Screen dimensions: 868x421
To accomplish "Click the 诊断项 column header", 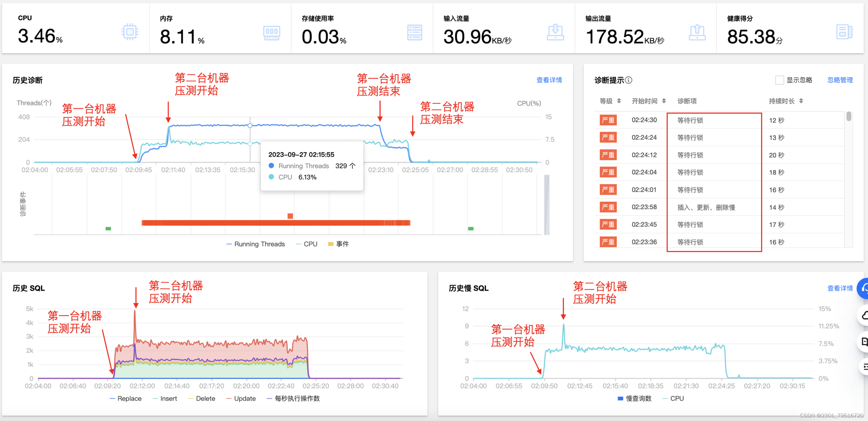I will (687, 101).
